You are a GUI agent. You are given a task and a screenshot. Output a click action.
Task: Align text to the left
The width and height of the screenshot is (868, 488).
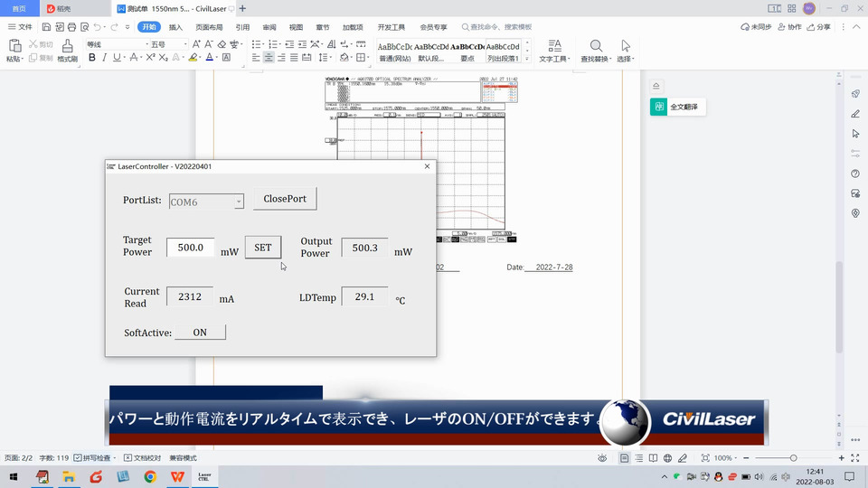tap(256, 57)
